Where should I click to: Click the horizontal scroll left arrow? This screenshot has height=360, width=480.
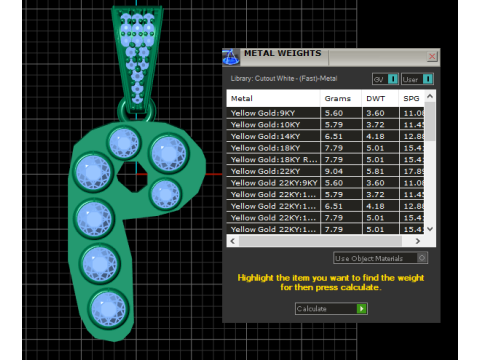pos(233,241)
